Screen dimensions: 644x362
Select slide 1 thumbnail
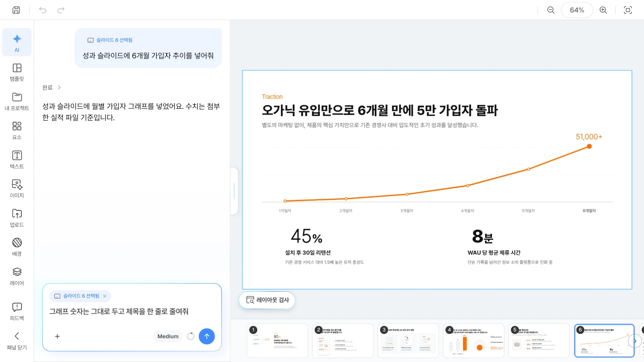click(277, 341)
